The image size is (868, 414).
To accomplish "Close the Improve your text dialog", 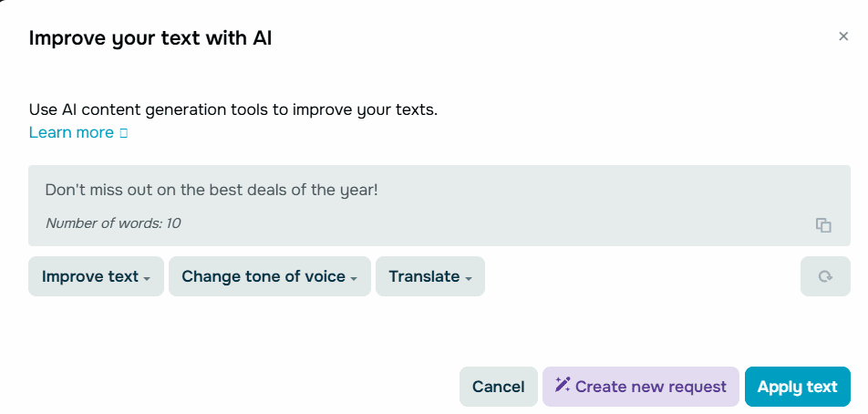I will pyautogui.click(x=843, y=36).
